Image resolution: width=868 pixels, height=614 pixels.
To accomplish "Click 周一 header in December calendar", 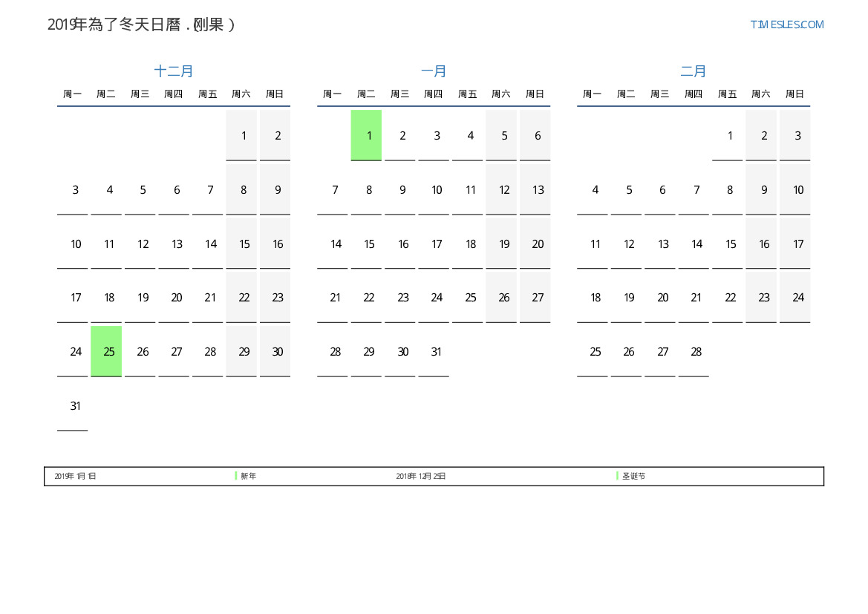I will (x=72, y=94).
